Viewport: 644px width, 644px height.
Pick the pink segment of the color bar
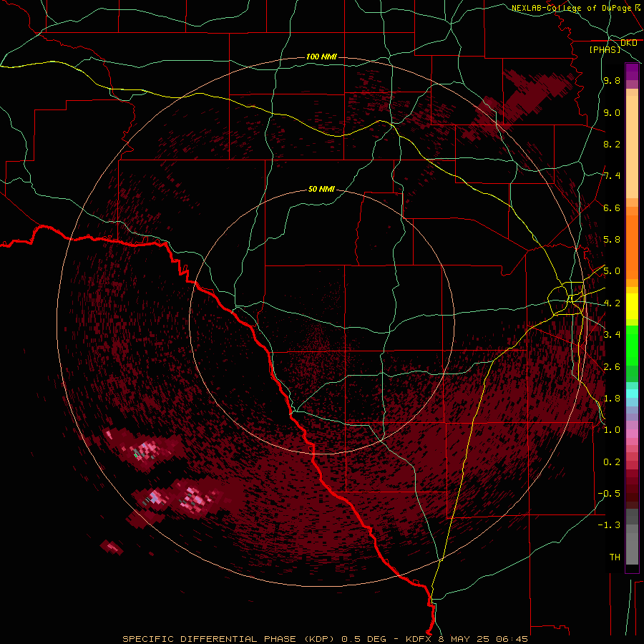point(632,434)
